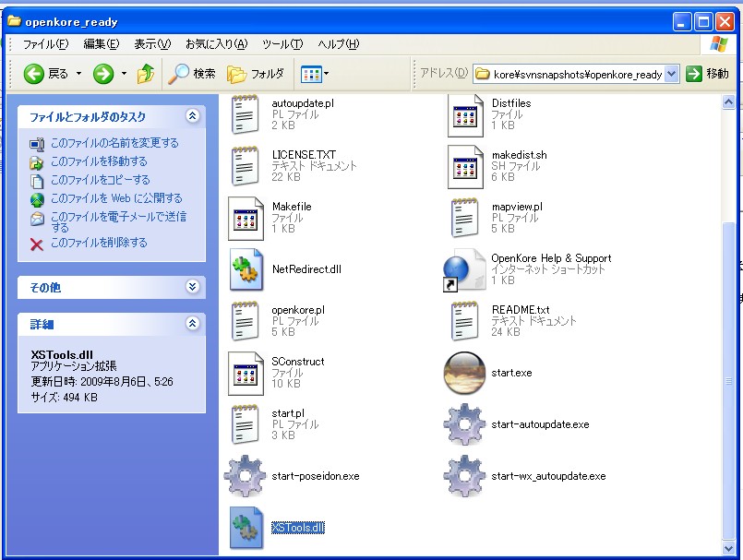Screen dimensions: 743x560
Task: Select the Makefile icon
Action: point(246,219)
